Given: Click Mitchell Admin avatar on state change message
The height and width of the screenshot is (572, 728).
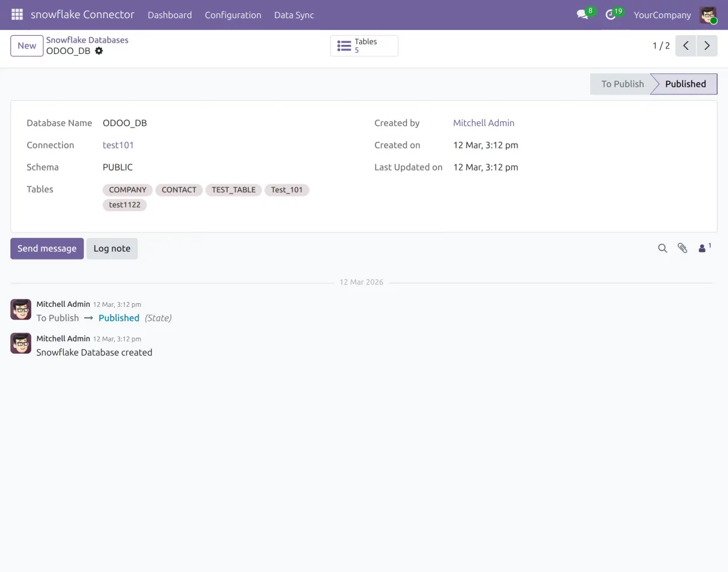Looking at the screenshot, I should (21, 309).
